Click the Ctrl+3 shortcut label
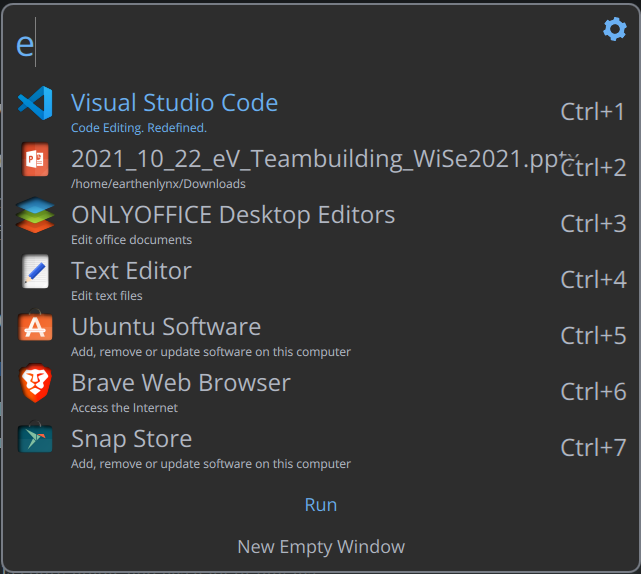The height and width of the screenshot is (574, 641). click(x=593, y=224)
